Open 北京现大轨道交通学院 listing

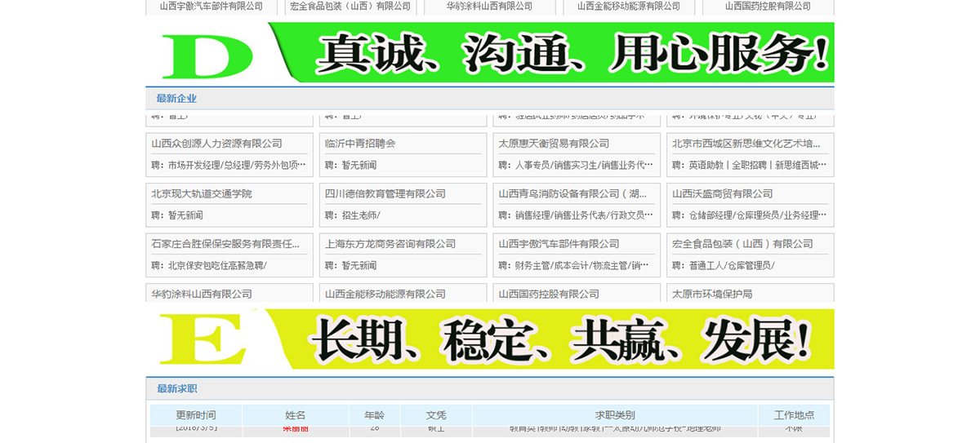202,194
